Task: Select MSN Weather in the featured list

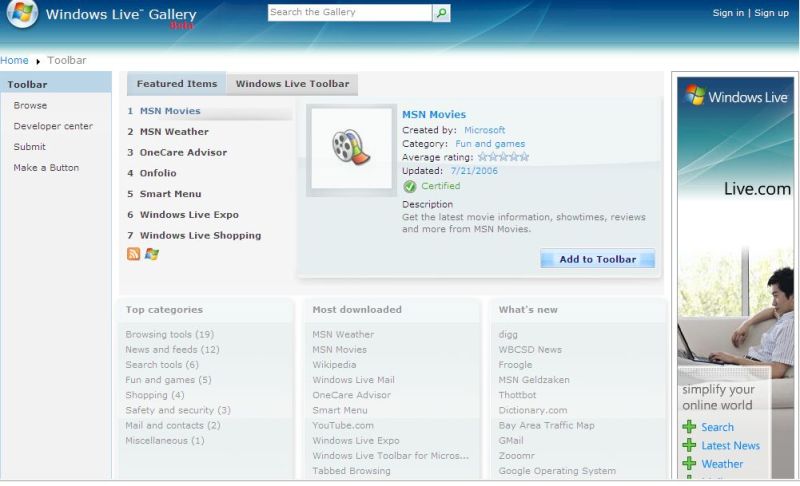Action: [x=174, y=132]
